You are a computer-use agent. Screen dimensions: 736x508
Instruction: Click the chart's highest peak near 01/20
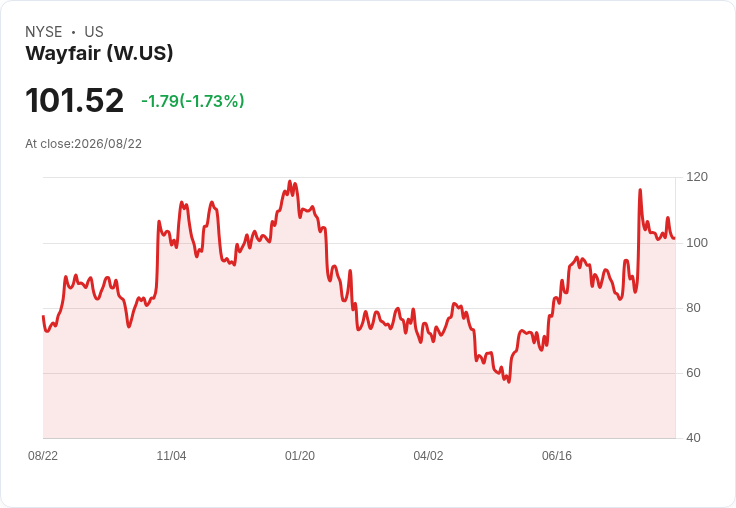(x=290, y=181)
